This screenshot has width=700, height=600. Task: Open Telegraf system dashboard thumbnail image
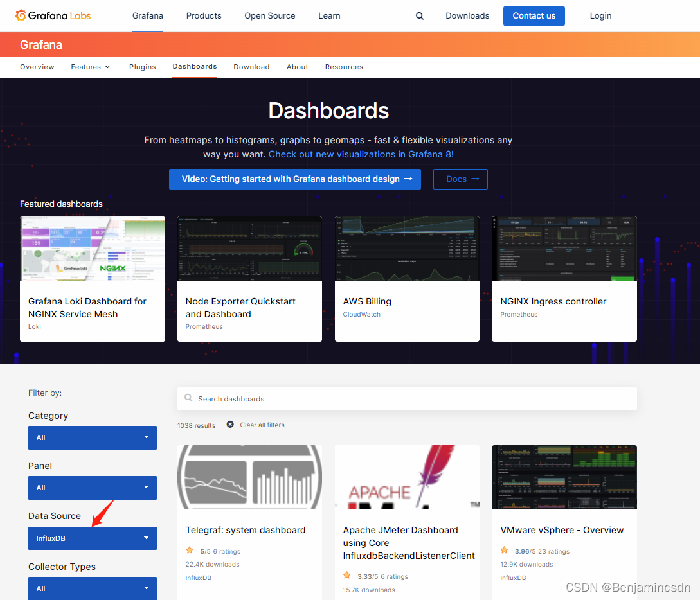(x=249, y=477)
